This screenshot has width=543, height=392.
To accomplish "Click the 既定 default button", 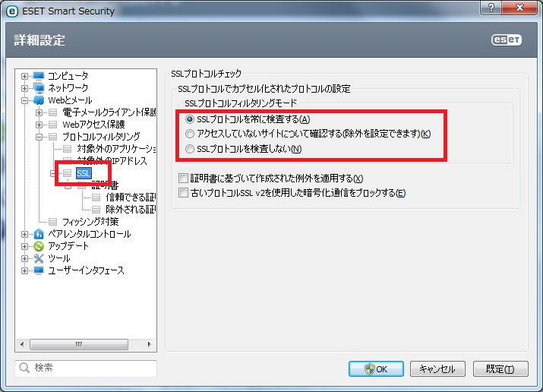I will tap(500, 369).
